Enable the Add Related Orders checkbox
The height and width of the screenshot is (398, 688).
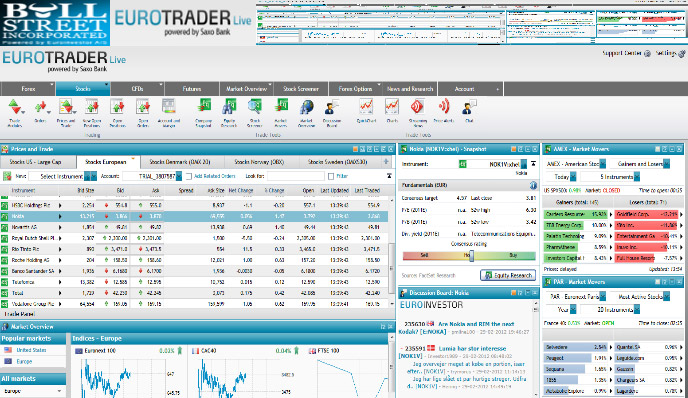coord(189,176)
